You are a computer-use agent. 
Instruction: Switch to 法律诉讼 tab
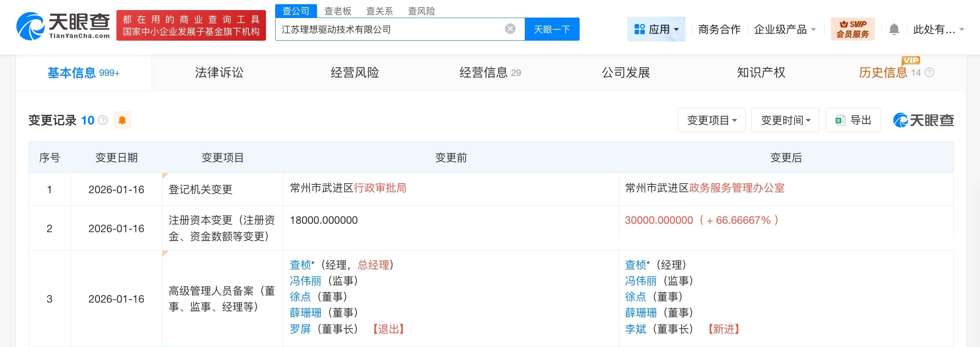tap(219, 73)
